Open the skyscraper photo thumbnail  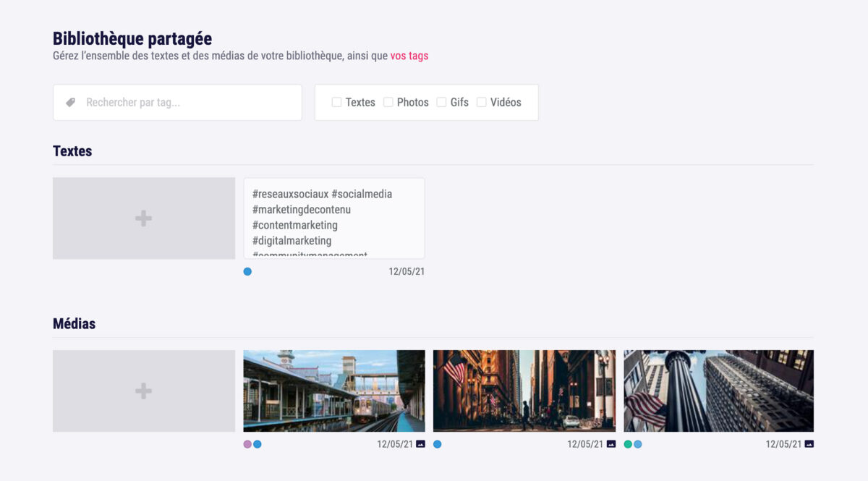718,391
